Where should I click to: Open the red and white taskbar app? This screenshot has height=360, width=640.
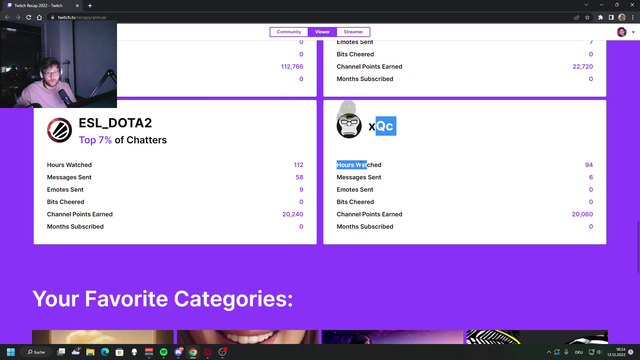pyautogui.click(x=149, y=352)
